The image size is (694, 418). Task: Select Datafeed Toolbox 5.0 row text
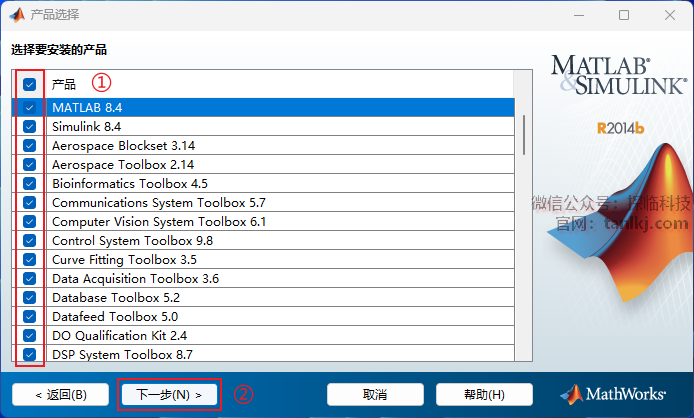(x=115, y=317)
